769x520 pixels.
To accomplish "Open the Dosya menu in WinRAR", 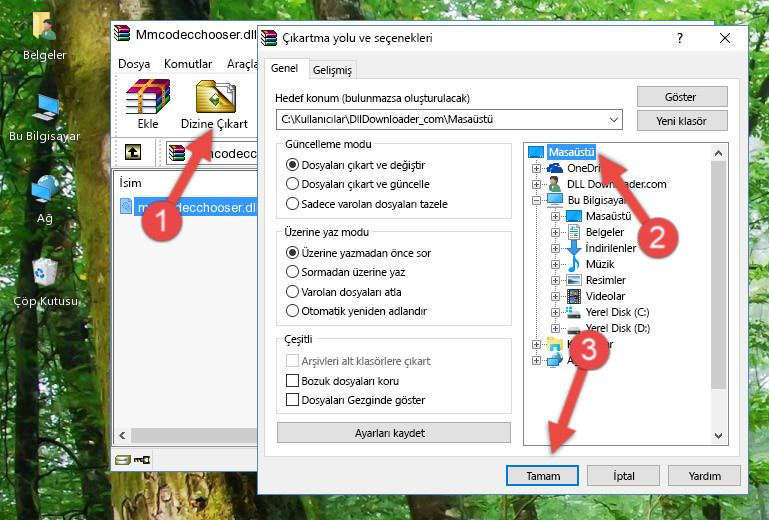I will pyautogui.click(x=134, y=64).
